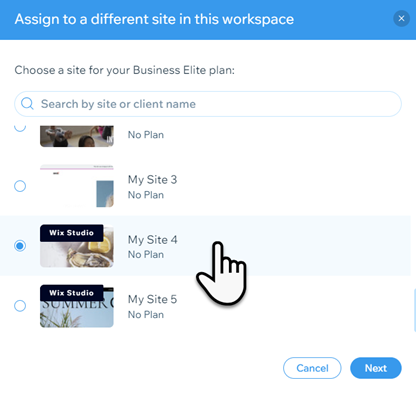Click No Plan text under My Site 5
The image size is (416, 400).
tap(146, 315)
